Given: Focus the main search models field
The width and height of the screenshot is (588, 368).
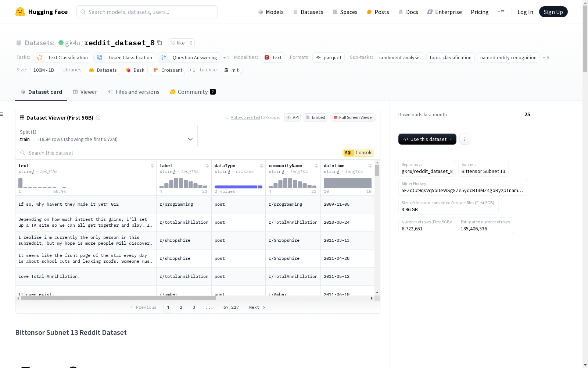Looking at the screenshot, I should point(147,12).
